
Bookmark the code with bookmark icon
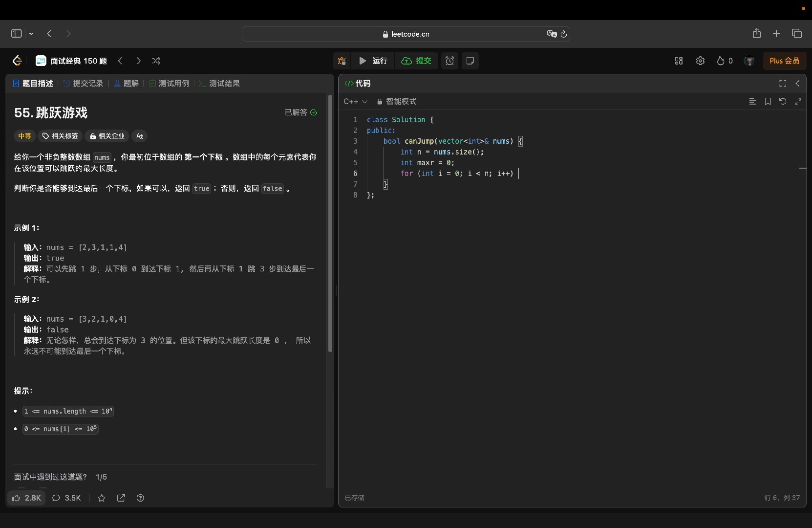(767, 102)
